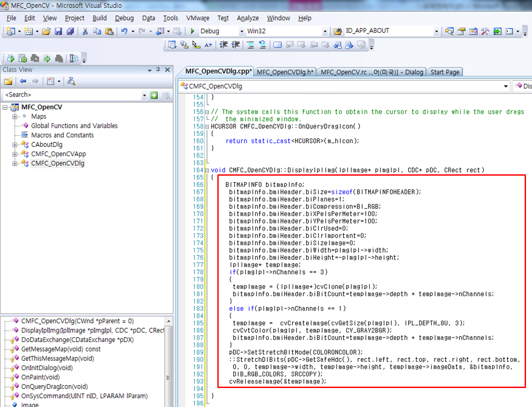
Task: Create a new folder in Class View
Action: pos(8,81)
